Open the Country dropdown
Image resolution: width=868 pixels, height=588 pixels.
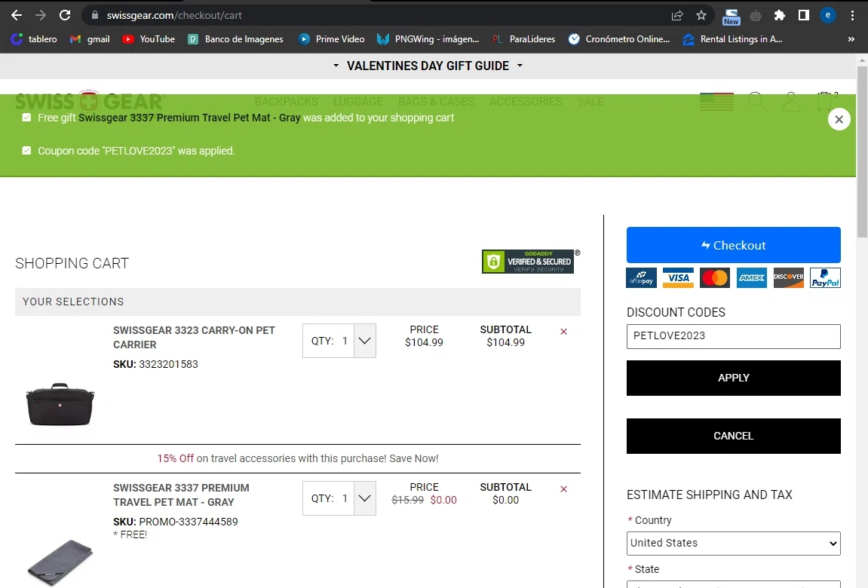point(734,544)
